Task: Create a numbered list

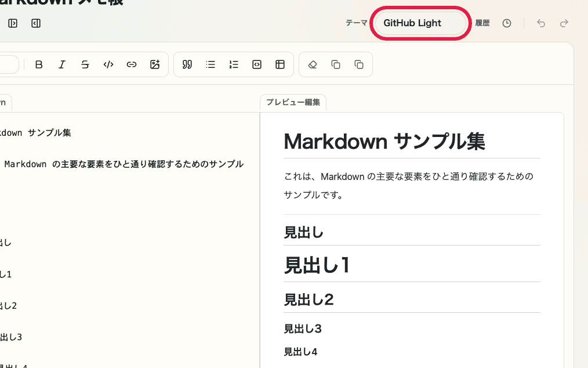Action: (234, 64)
